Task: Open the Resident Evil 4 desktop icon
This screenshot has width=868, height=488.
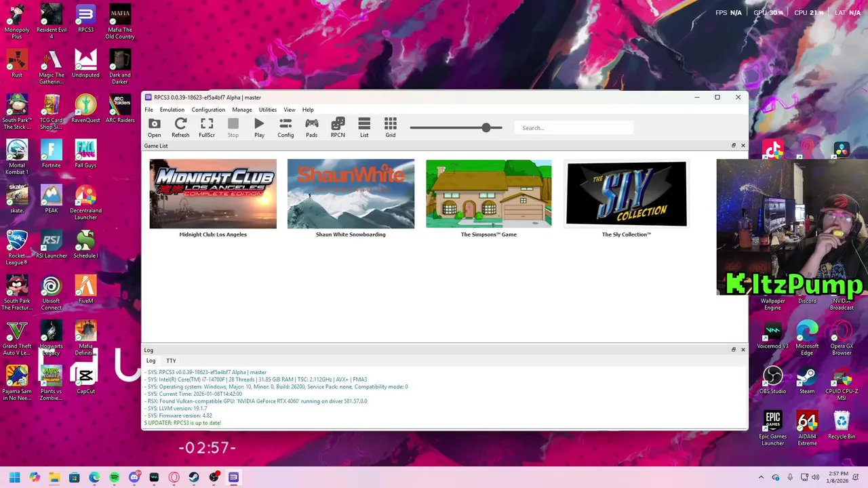Action: click(52, 21)
